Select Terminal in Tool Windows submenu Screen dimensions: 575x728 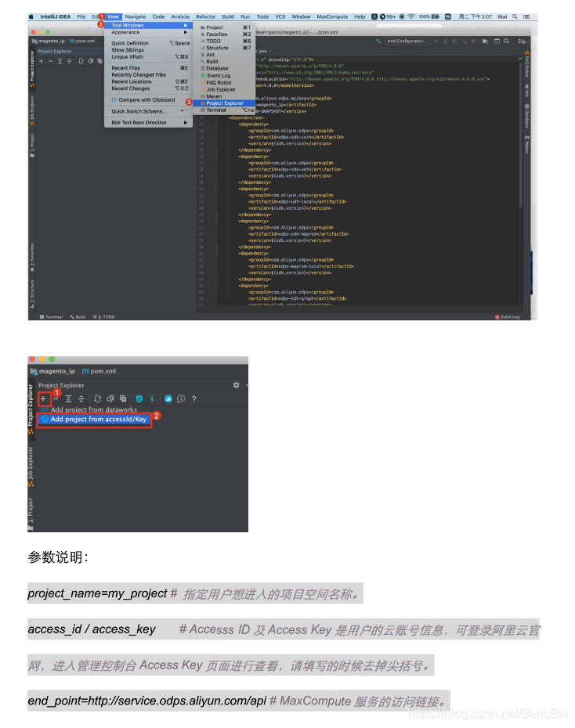point(224,110)
